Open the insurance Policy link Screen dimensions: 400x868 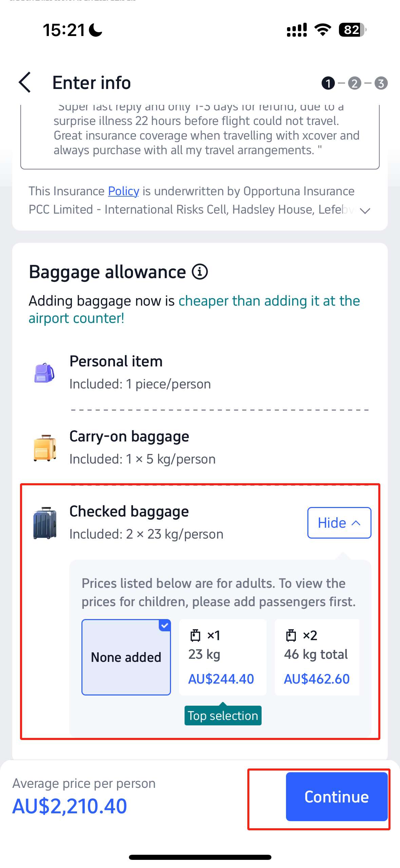pyautogui.click(x=123, y=191)
